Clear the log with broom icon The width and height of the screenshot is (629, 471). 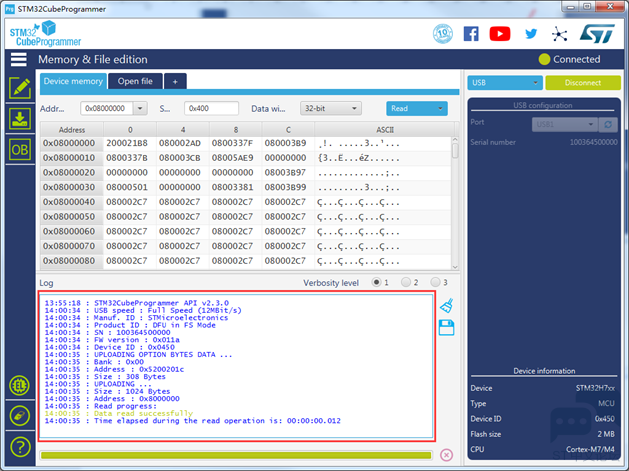pyautogui.click(x=446, y=306)
